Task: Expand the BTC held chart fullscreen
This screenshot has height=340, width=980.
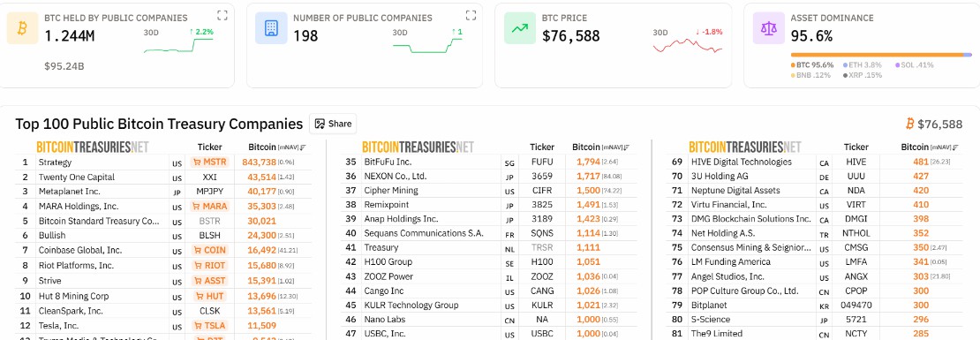Action: pos(222,15)
